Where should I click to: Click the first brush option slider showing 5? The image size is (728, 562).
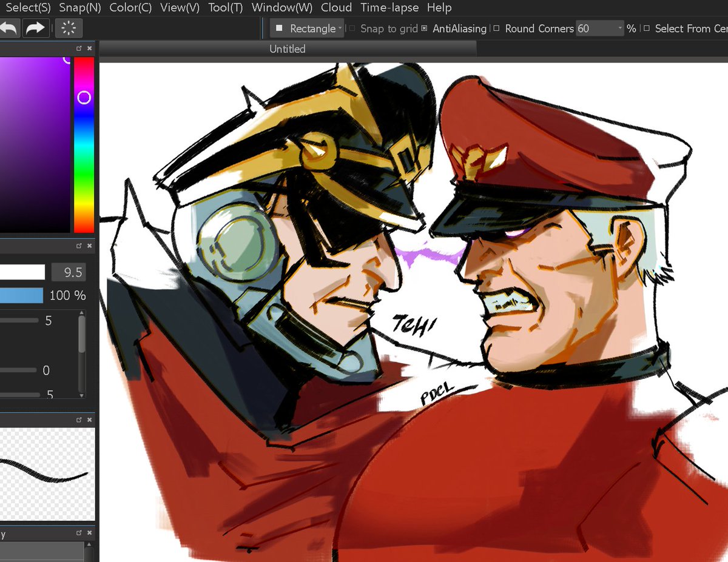(18, 320)
